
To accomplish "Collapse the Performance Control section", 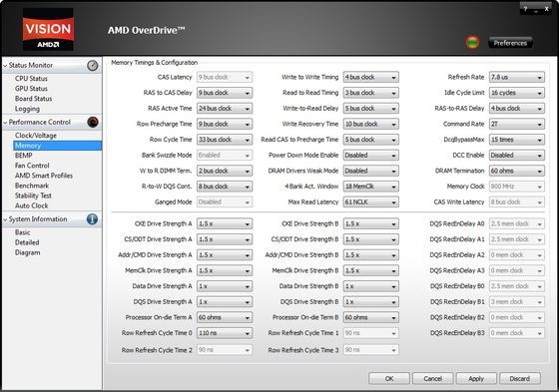I will click(x=5, y=123).
